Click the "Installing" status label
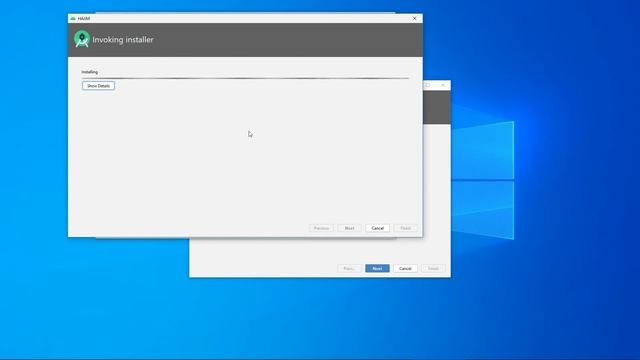 [x=89, y=72]
